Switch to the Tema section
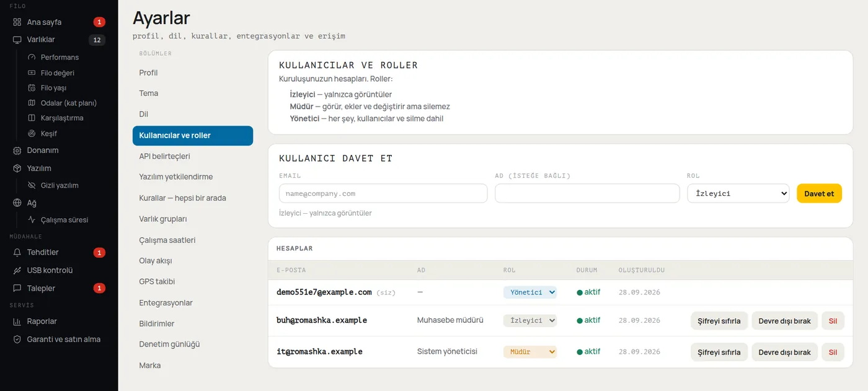 click(193, 93)
